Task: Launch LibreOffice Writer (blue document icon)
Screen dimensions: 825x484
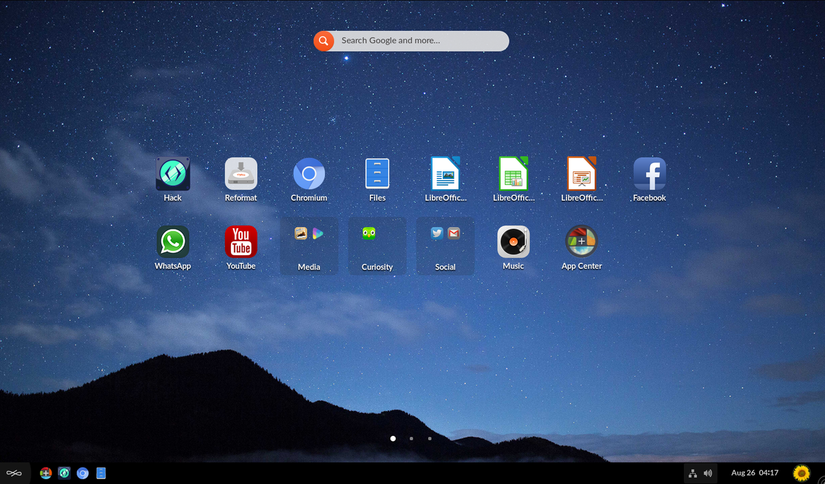Action: [x=445, y=173]
